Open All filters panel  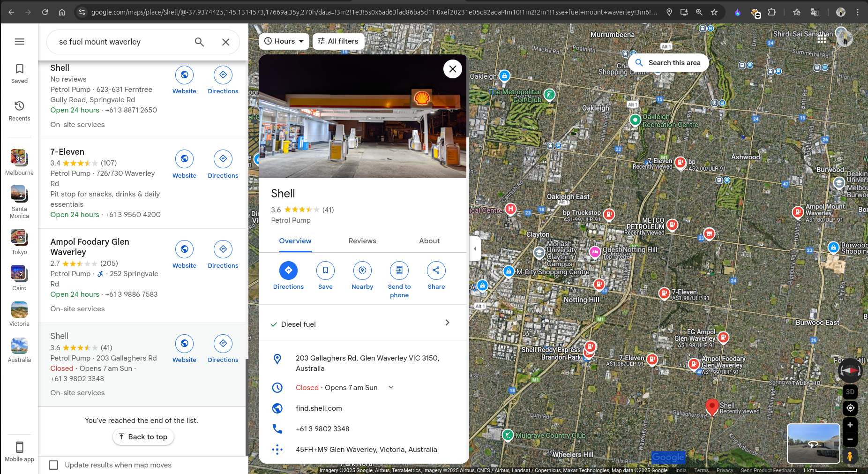click(338, 41)
